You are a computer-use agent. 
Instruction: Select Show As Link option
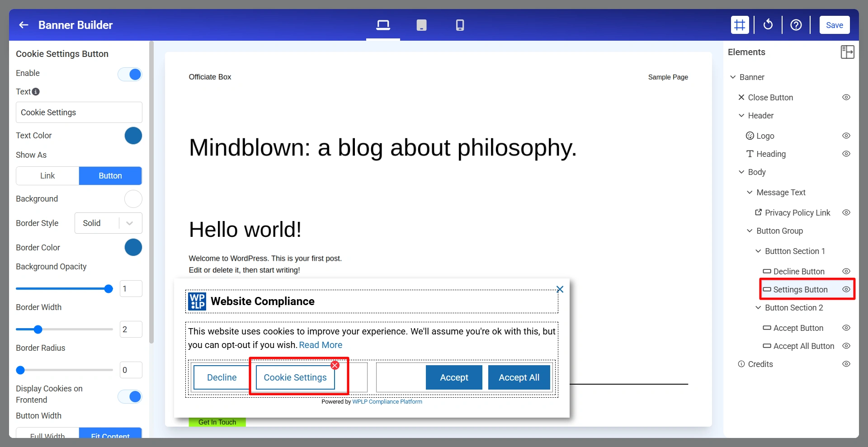pyautogui.click(x=47, y=176)
